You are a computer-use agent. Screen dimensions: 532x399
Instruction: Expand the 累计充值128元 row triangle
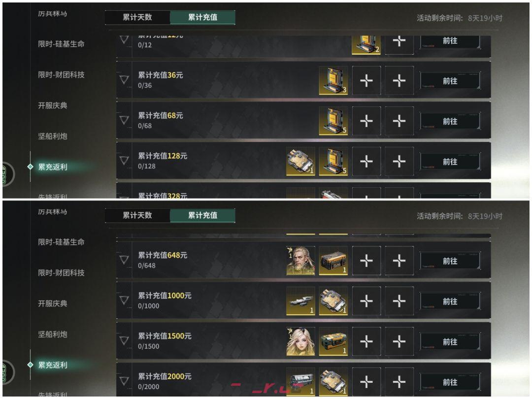[x=124, y=161]
